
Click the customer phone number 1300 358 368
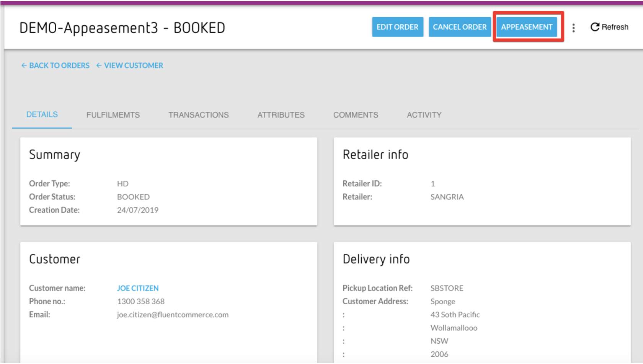[x=141, y=302]
